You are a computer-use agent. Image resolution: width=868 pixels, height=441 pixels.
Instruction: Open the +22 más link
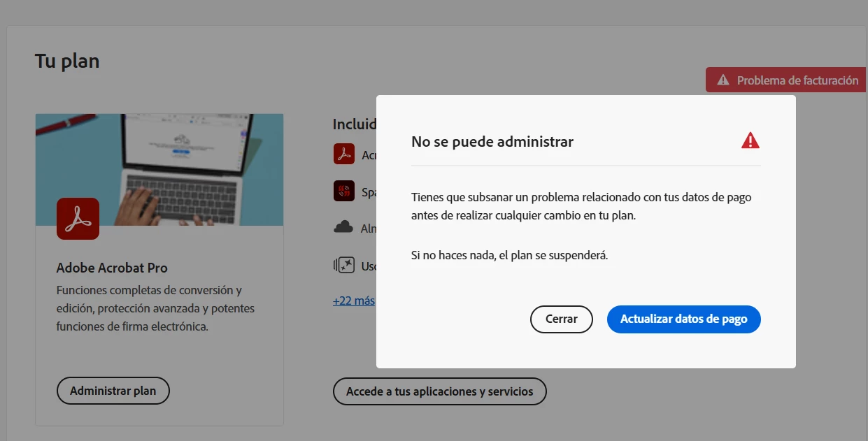click(x=354, y=301)
